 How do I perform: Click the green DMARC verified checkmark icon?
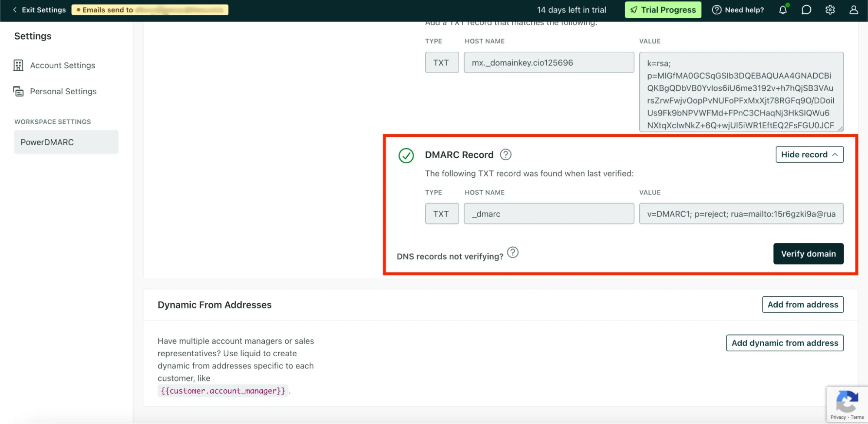click(406, 156)
